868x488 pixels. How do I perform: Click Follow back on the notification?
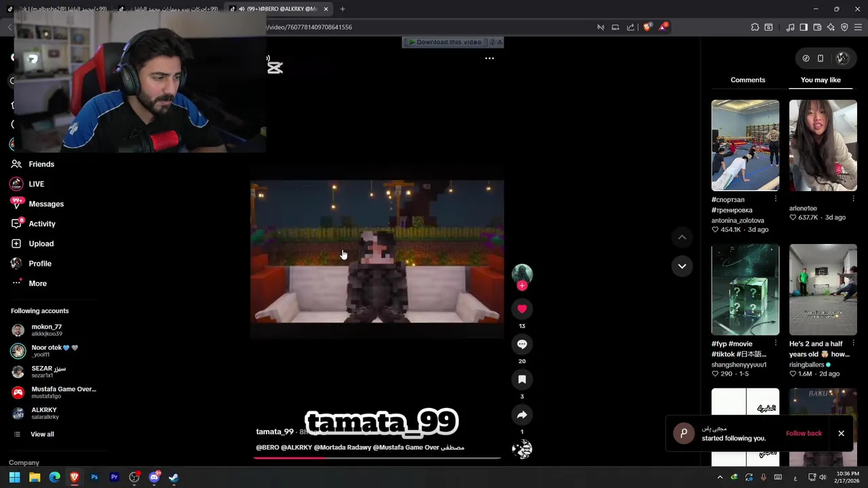click(804, 433)
